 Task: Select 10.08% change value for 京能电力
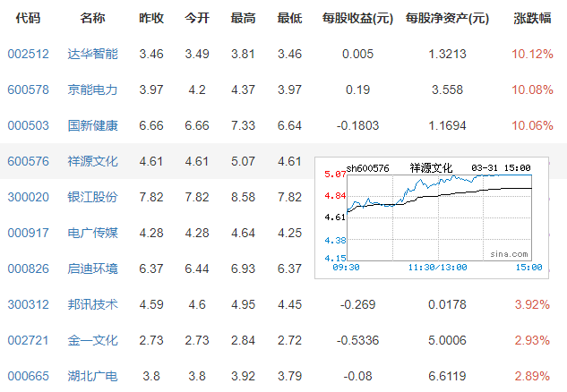[x=532, y=90]
